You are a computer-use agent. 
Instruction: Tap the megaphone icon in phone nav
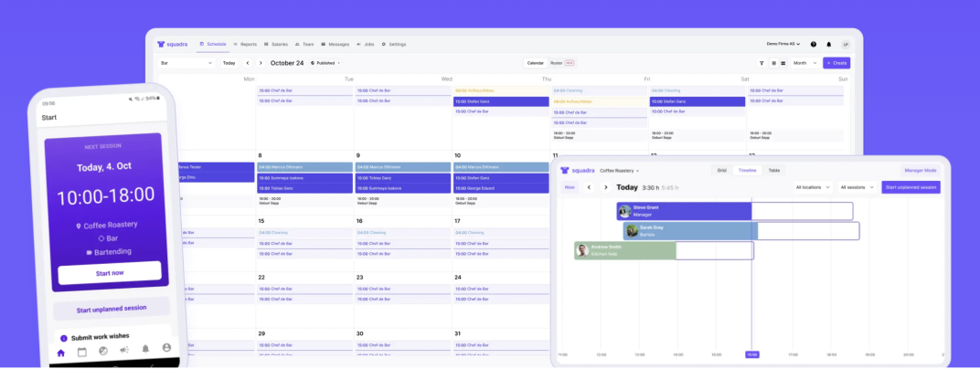[123, 350]
